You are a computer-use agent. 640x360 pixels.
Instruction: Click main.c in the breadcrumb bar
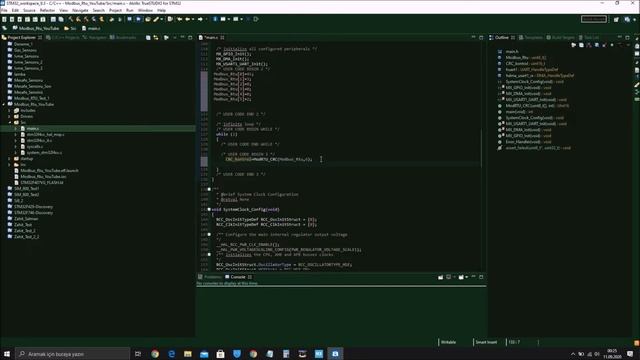(x=91, y=28)
